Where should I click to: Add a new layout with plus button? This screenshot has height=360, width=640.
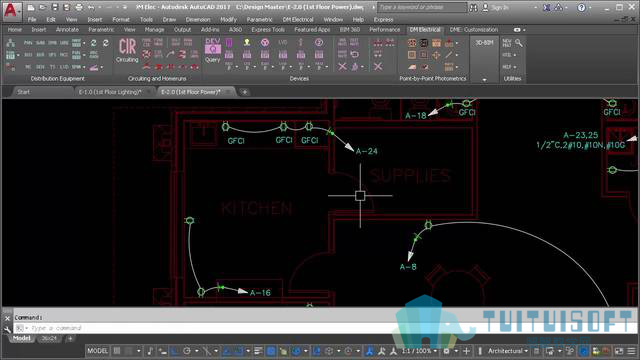[70, 338]
